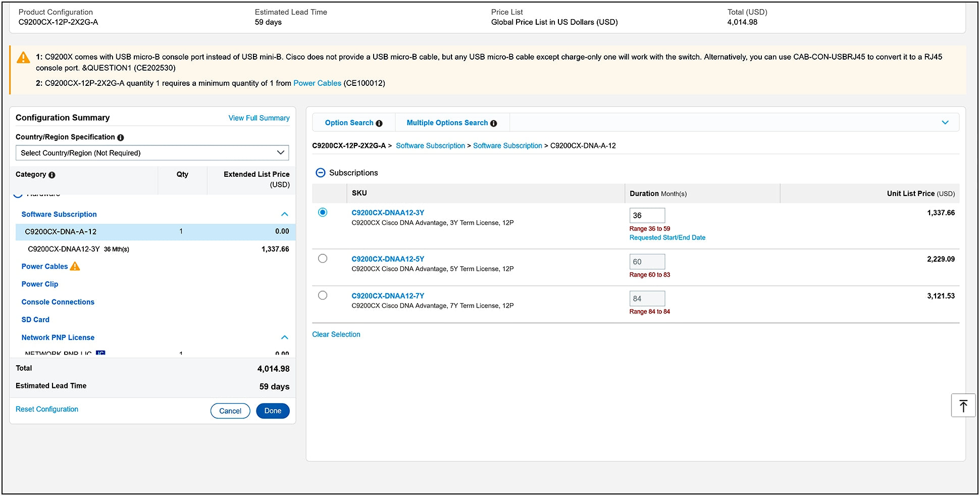This screenshot has height=496, width=980.
Task: Select the C9200CX-DNAA12-3Y radio button
Action: click(323, 213)
